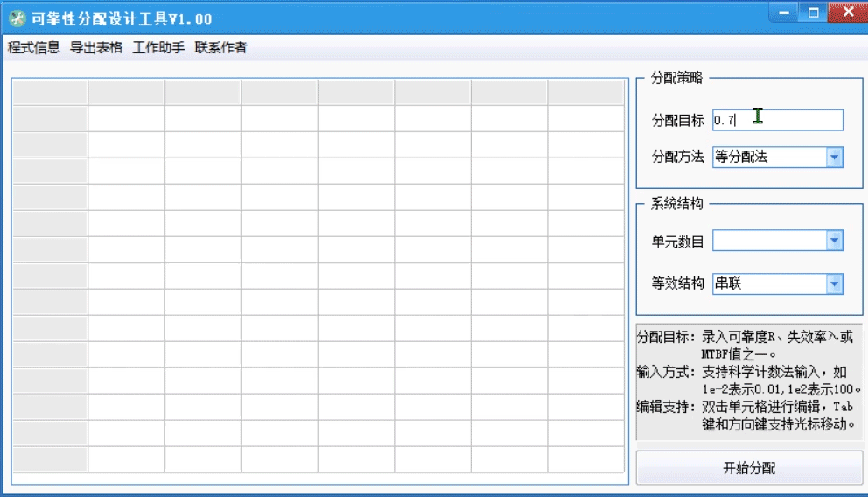The width and height of the screenshot is (868, 497).
Task: Expand the 分配方法 dropdown arrow
Action: pyautogui.click(x=834, y=157)
